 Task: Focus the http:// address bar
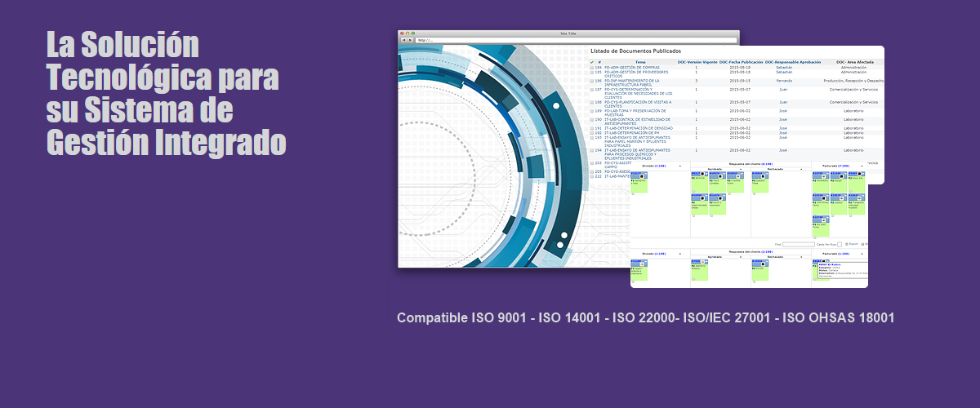click(x=576, y=40)
